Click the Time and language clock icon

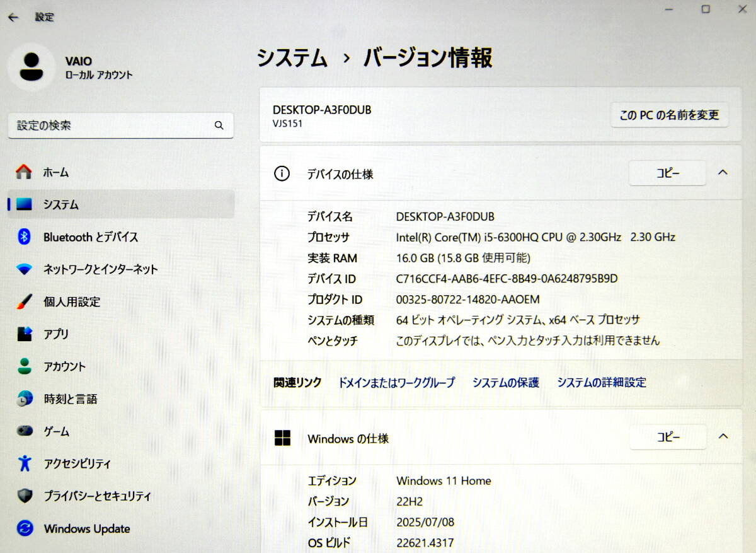coord(24,399)
